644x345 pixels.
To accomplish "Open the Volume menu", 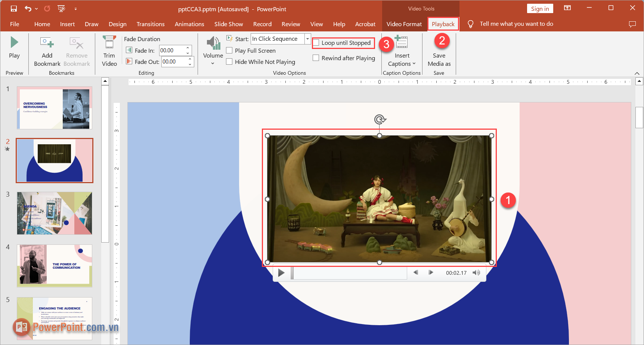I will (x=213, y=50).
